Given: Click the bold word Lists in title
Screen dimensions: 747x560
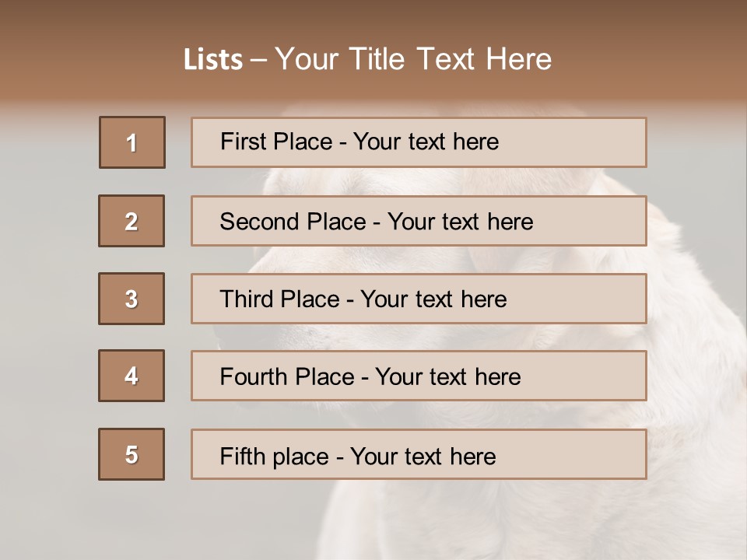Looking at the screenshot, I should [212, 60].
